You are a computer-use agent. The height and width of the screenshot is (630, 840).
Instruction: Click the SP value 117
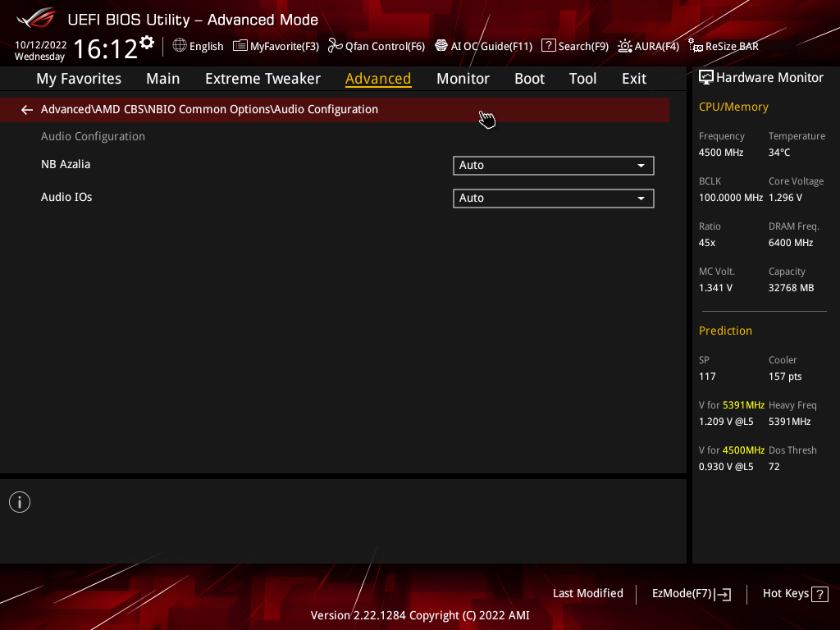pyautogui.click(x=707, y=377)
